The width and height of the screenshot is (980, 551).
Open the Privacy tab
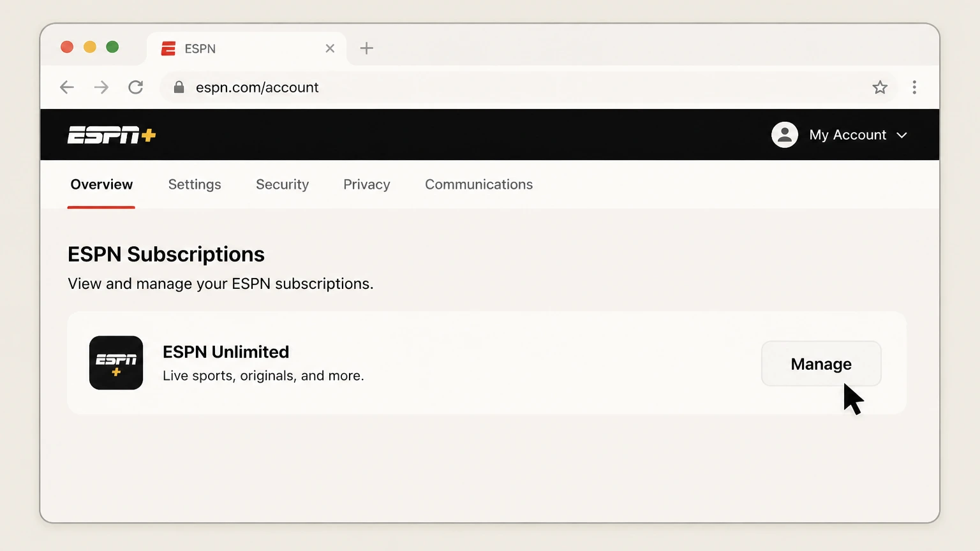[x=367, y=184]
